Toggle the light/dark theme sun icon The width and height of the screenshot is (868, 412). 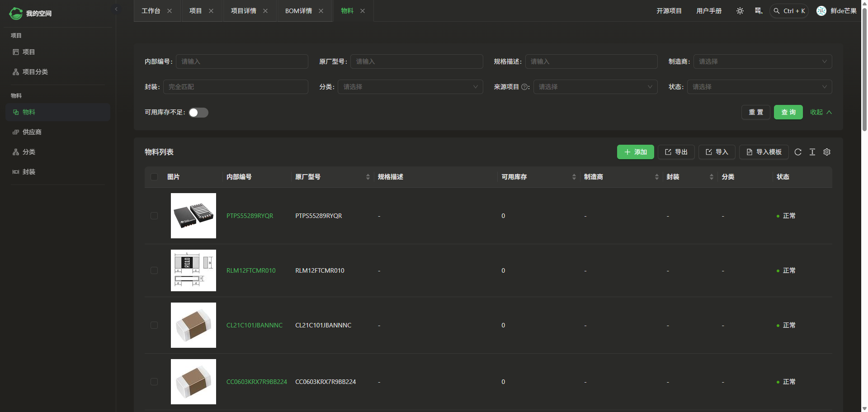tap(740, 11)
